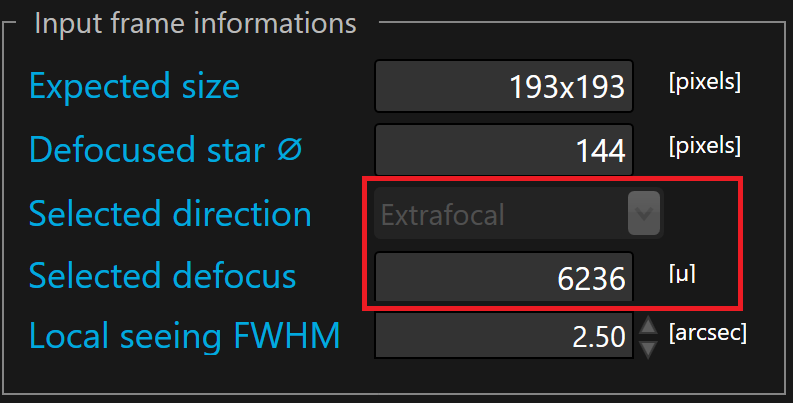Screen dimensions: 793x403
Task: Click the Defocused star label
Action: (147, 150)
